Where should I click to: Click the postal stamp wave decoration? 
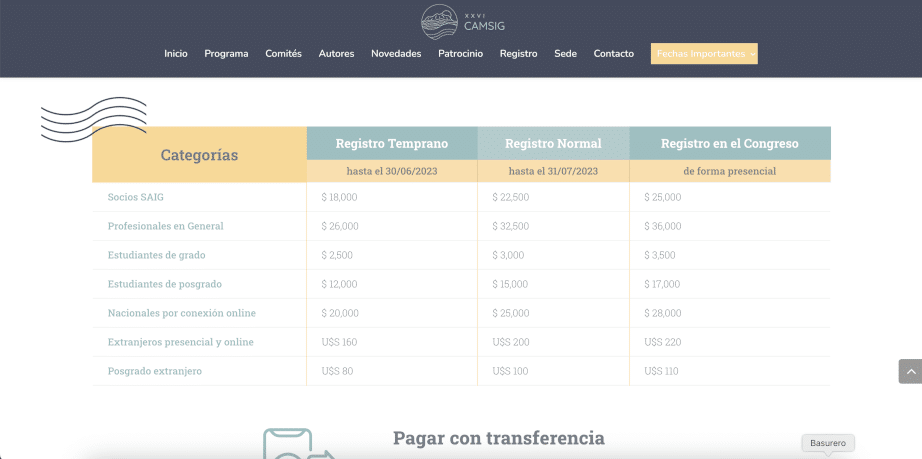(x=93, y=119)
